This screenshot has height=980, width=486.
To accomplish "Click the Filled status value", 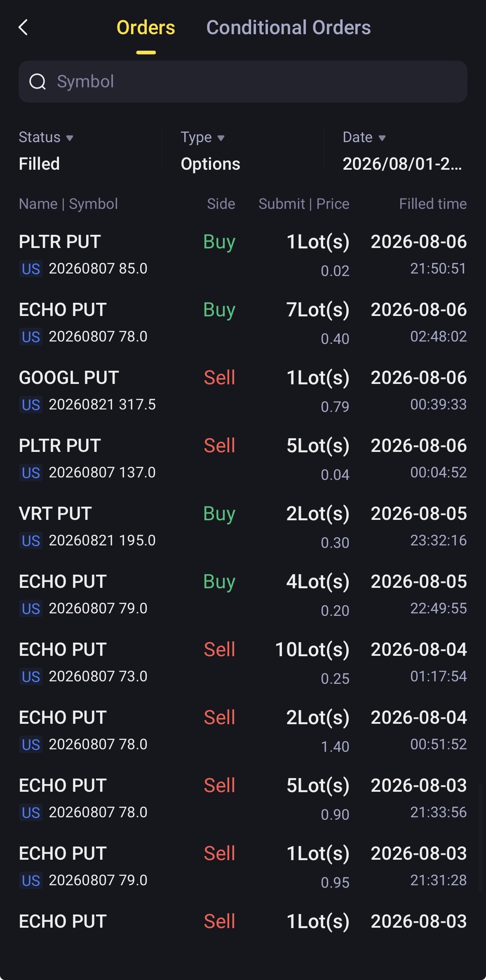I will pyautogui.click(x=40, y=164).
